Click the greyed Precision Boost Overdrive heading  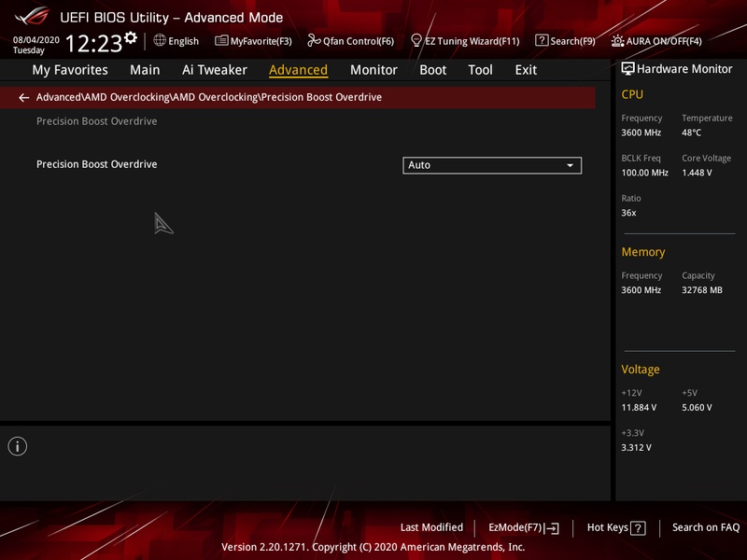(x=97, y=121)
